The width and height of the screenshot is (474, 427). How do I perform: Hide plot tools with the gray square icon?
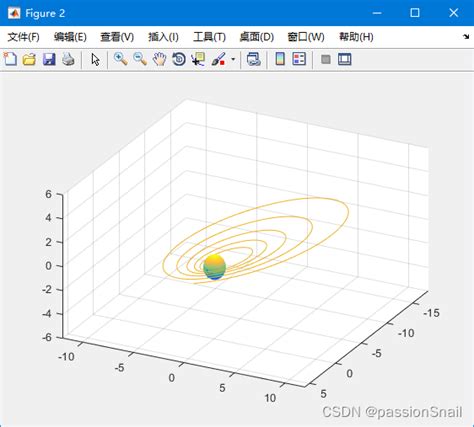coord(326,60)
